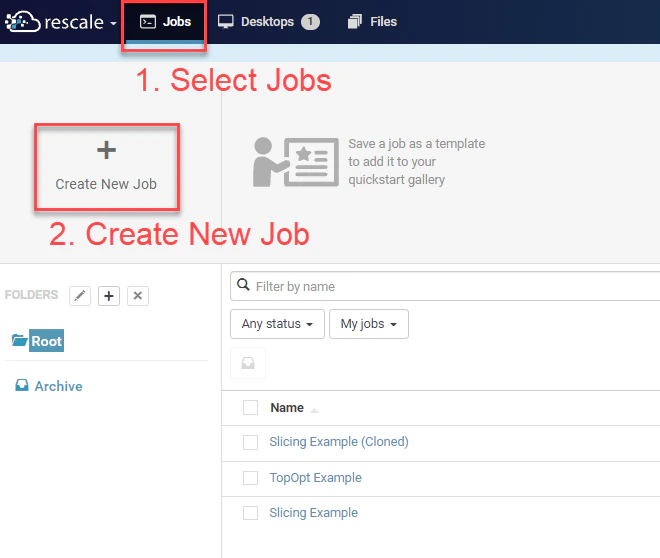Switch to the Jobs tab
The height and width of the screenshot is (558, 660).
[165, 21]
